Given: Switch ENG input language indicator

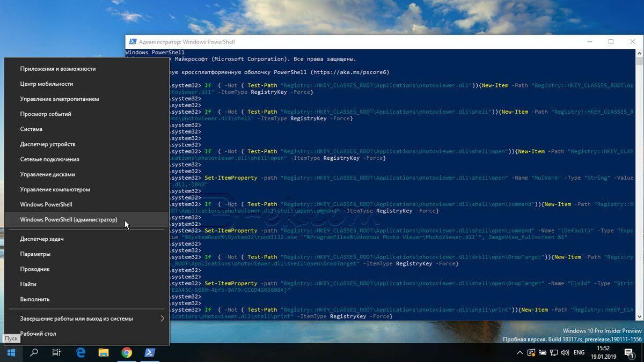Looking at the screenshot, I should click(x=579, y=352).
